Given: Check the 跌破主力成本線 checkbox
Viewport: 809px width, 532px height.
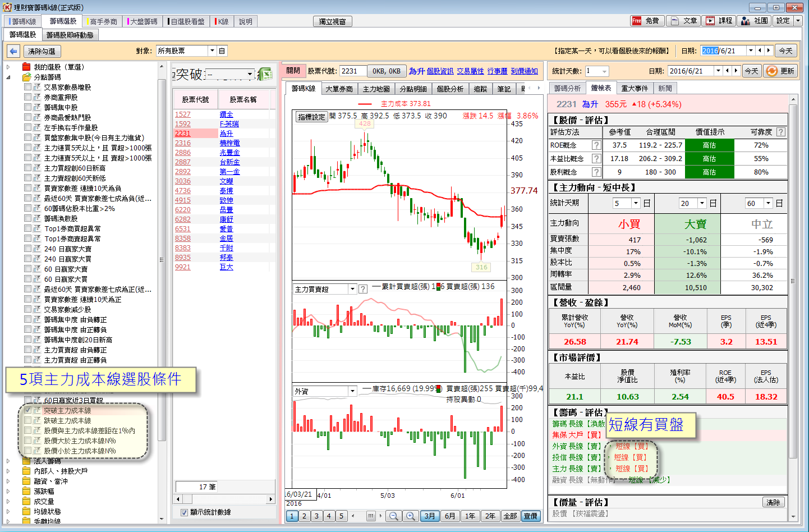Looking at the screenshot, I should [x=27, y=420].
